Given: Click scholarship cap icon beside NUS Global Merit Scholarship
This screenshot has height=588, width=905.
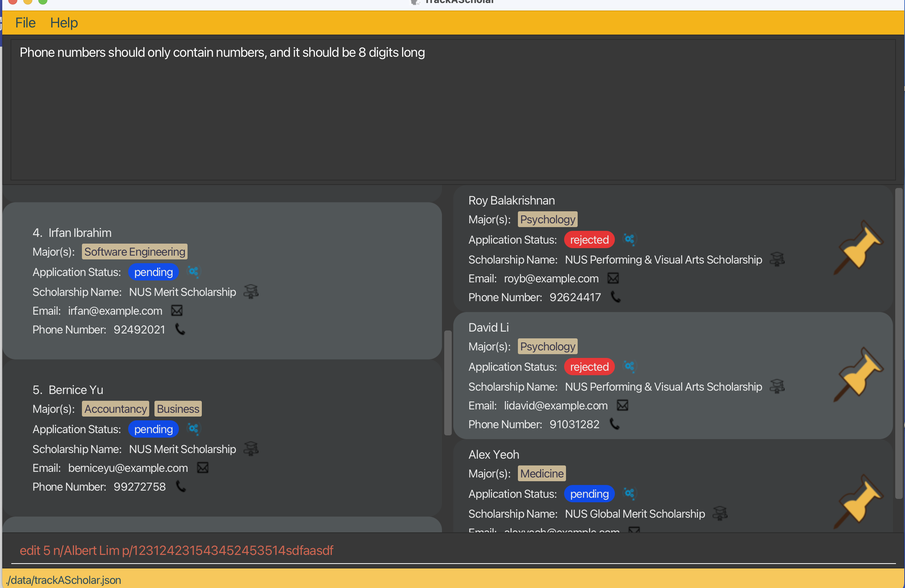Looking at the screenshot, I should coord(720,514).
